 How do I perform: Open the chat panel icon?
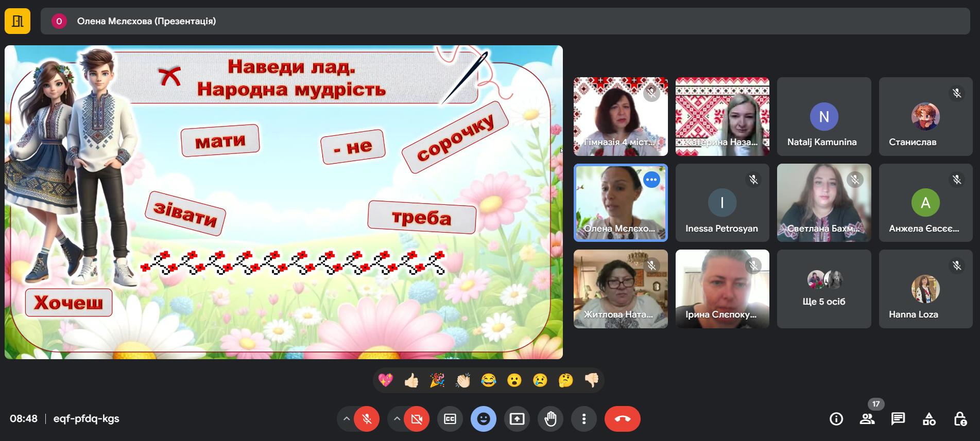coord(898,419)
